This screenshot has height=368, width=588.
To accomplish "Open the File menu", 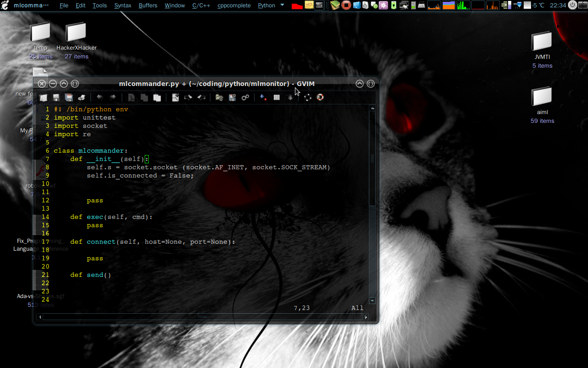I will 64,6.
